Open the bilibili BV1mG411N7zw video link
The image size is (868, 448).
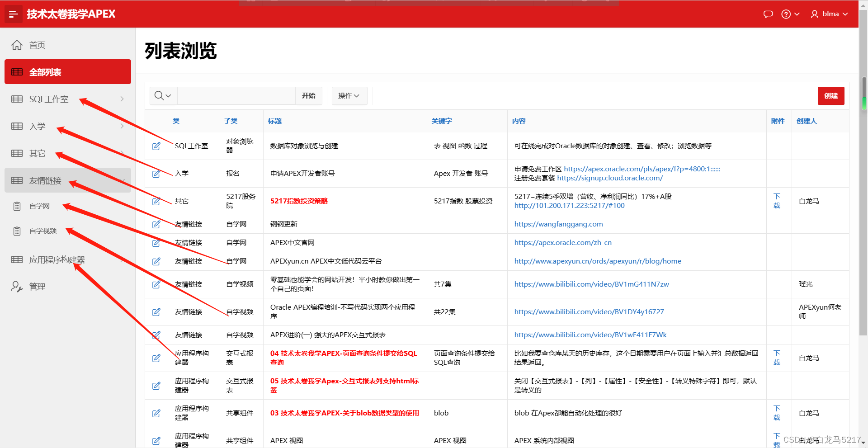(592, 284)
